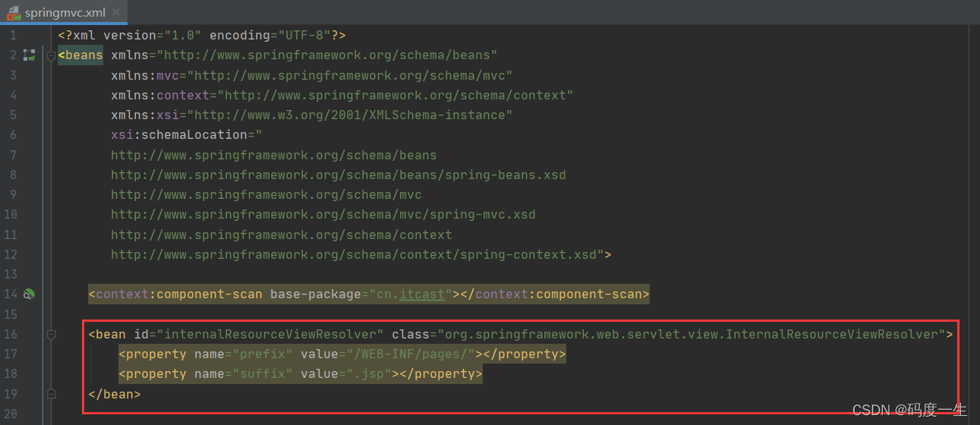
Task: Click the xmlns:xsi XMLSchema-instance URL
Action: pyautogui.click(x=350, y=115)
